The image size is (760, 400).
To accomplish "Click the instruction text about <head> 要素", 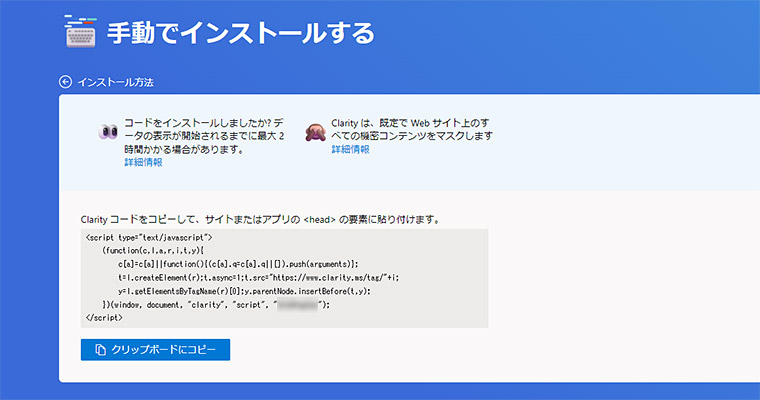I will 261,220.
